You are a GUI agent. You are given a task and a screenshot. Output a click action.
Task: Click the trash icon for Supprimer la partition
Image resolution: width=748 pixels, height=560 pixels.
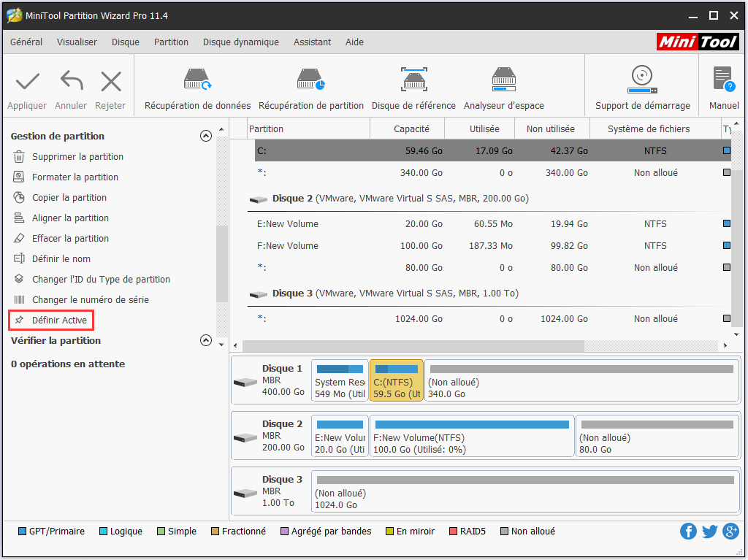(18, 156)
